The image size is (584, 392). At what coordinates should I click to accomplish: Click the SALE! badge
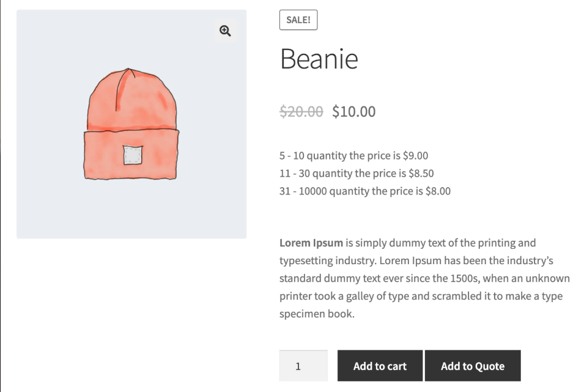298,20
